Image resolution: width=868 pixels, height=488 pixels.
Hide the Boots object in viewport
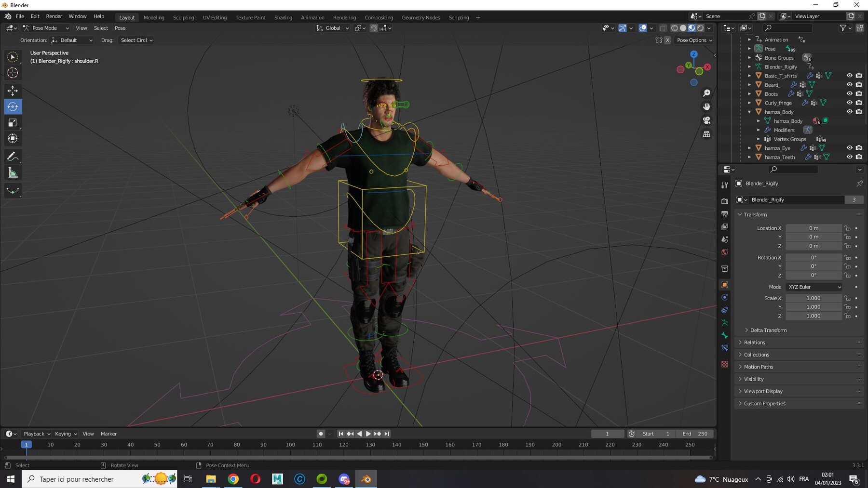[x=849, y=93]
